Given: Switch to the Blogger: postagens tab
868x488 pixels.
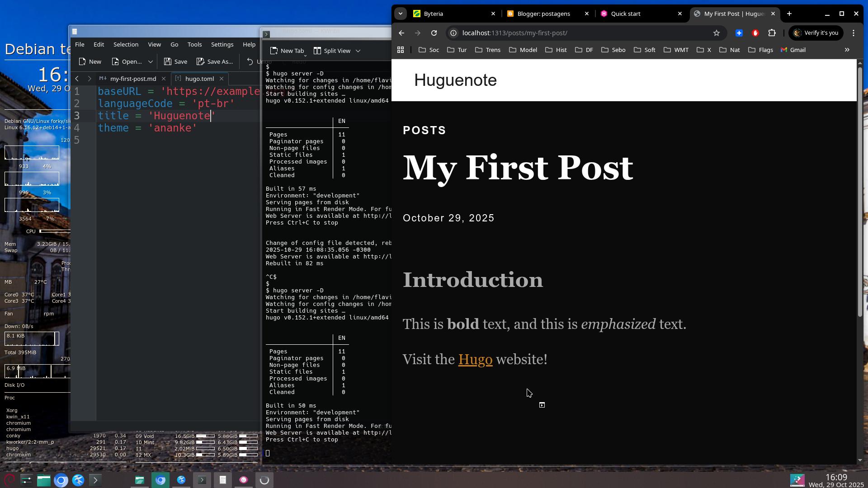Looking at the screenshot, I should [543, 14].
